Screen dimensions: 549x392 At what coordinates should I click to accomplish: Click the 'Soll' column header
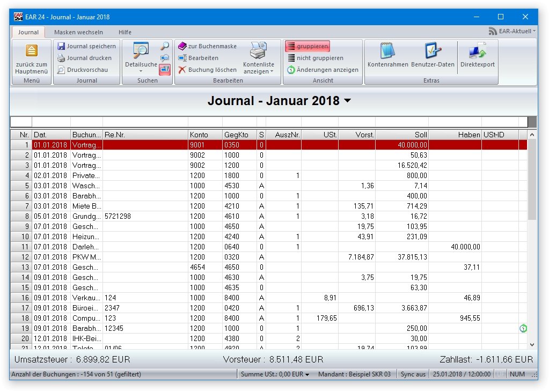pos(402,135)
